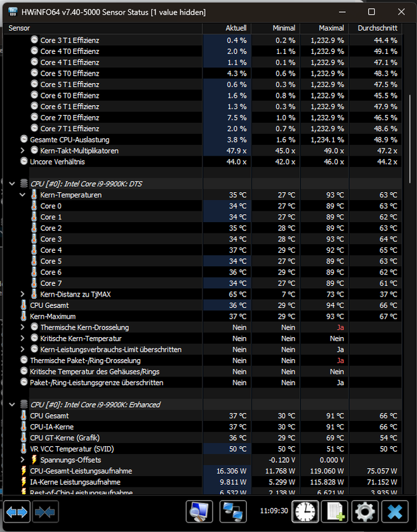Viewport: 417px width, 532px height.
Task: Expand Kern-Distanz zu TjMAX
Action: [x=23, y=294]
